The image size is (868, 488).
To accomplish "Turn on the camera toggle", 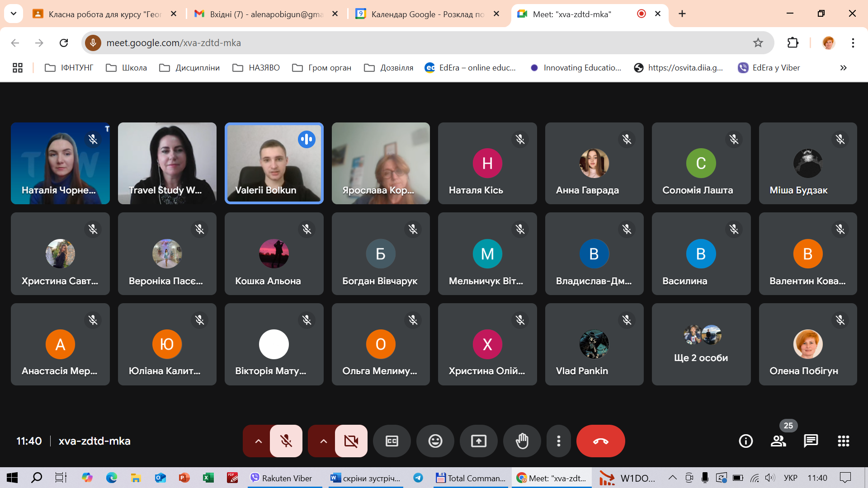I will (x=351, y=441).
